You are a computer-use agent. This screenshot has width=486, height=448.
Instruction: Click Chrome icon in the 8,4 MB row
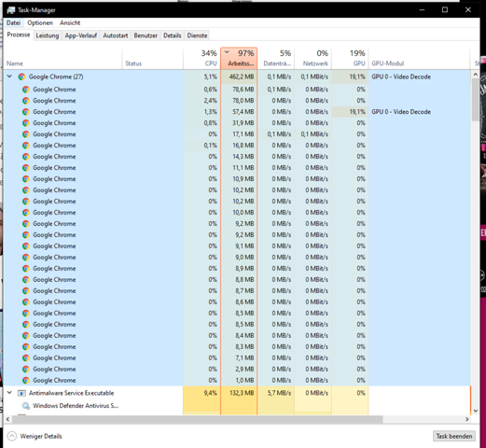pyautogui.click(x=26, y=336)
